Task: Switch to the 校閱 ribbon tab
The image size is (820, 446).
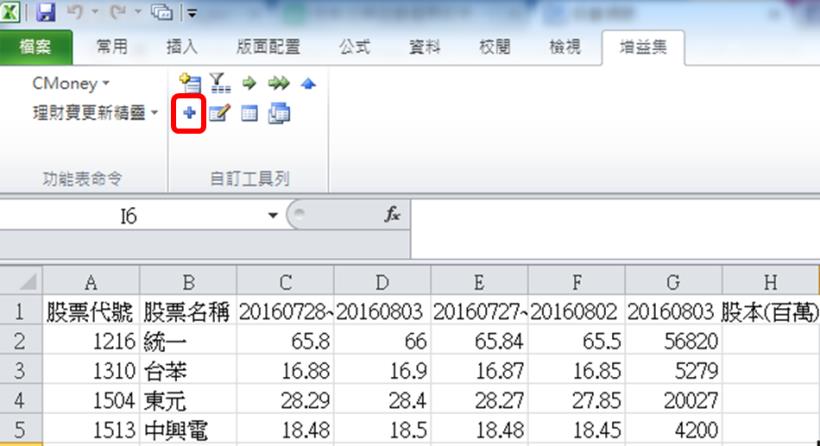Action: [x=495, y=47]
